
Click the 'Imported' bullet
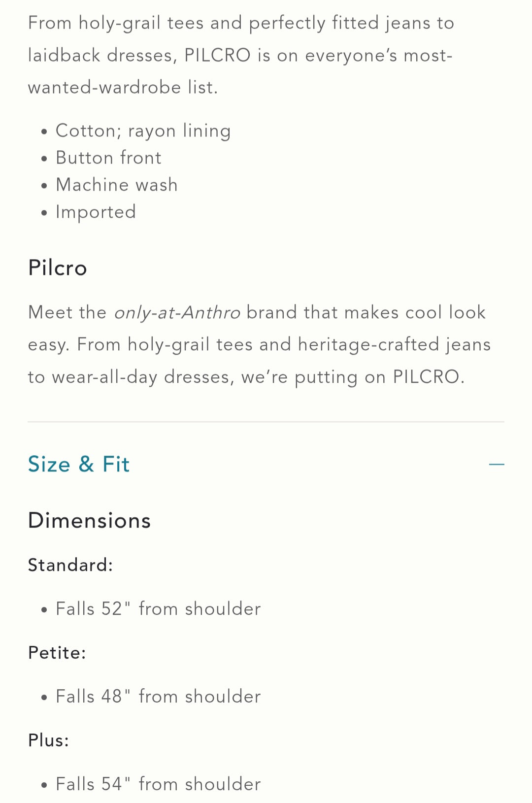coord(96,212)
